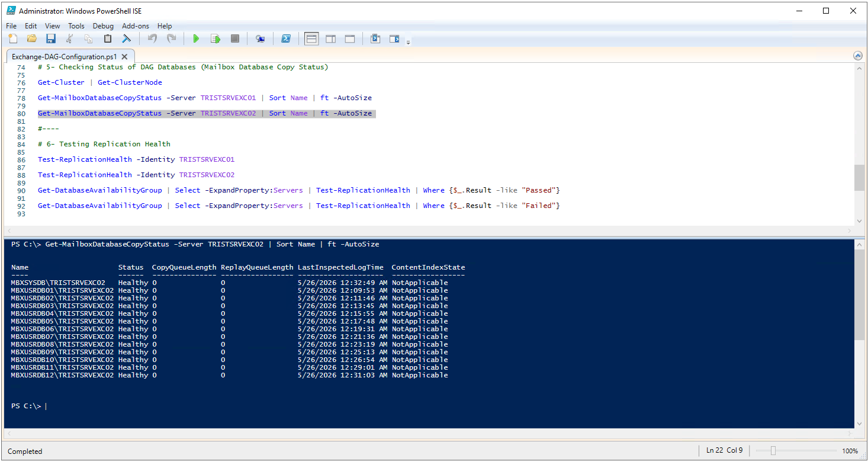868x461 pixels.
Task: Click the script pane vertical scrollbar thumb
Action: [x=858, y=178]
